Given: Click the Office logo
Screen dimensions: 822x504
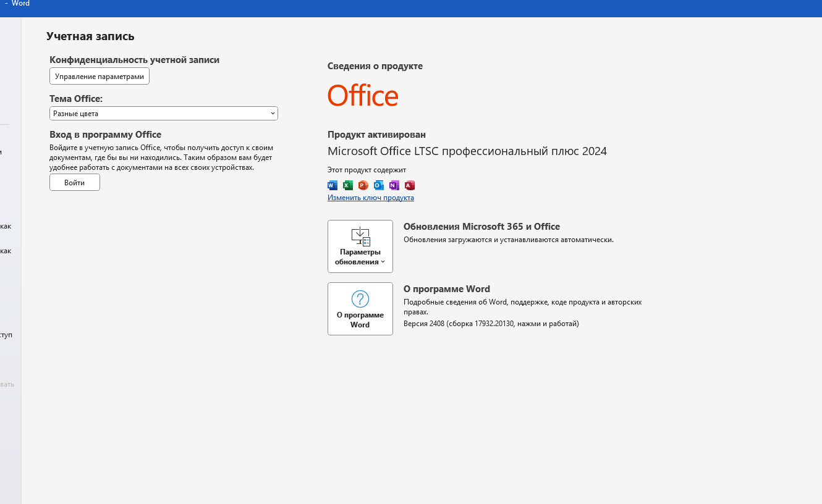Looking at the screenshot, I should click(363, 96).
